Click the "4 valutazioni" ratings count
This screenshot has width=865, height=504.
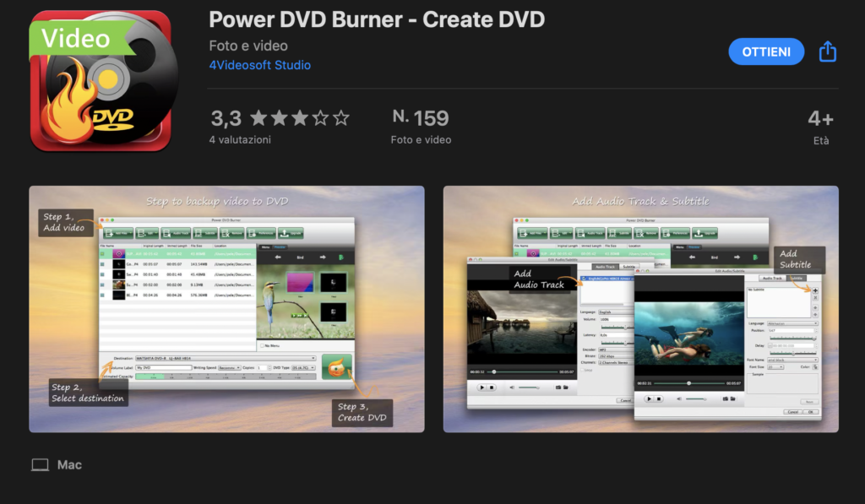pyautogui.click(x=240, y=140)
